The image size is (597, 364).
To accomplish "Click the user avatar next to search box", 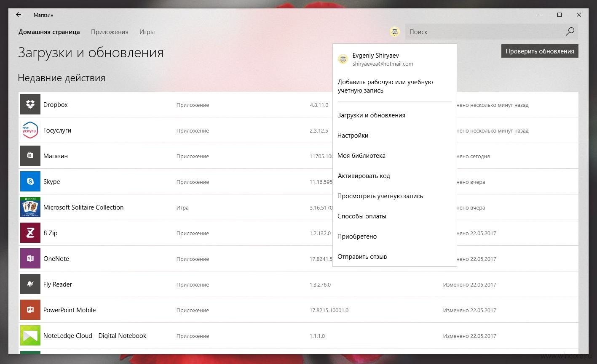I will click(395, 32).
